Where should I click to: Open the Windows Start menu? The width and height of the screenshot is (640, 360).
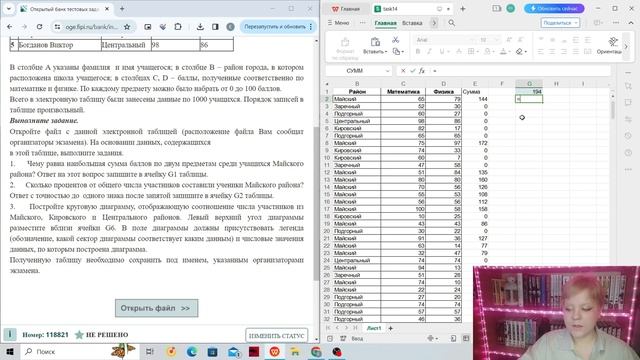point(9,351)
